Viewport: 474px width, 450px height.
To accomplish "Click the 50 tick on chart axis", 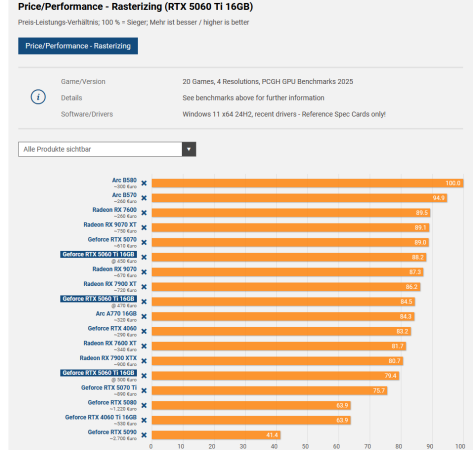I will coord(305,446).
